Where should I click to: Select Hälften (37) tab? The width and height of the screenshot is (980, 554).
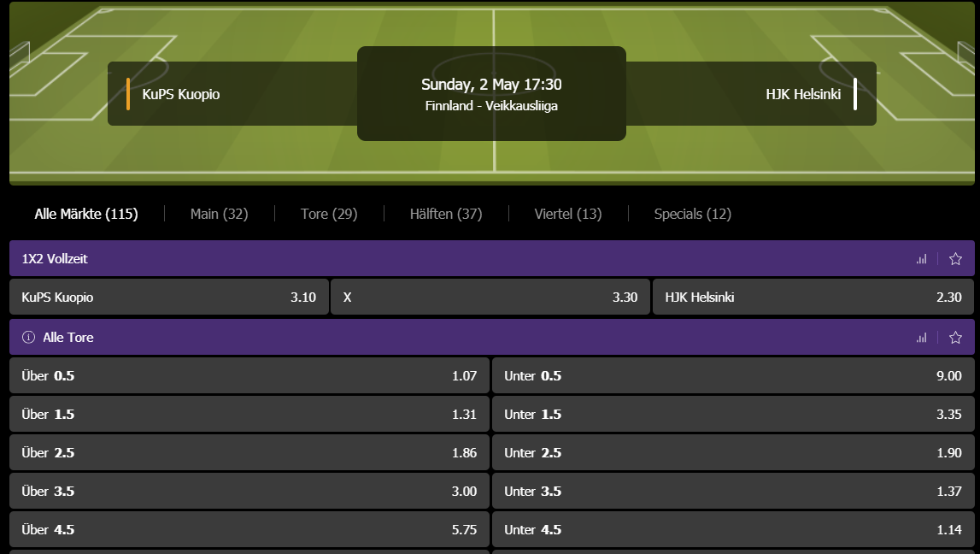446,214
